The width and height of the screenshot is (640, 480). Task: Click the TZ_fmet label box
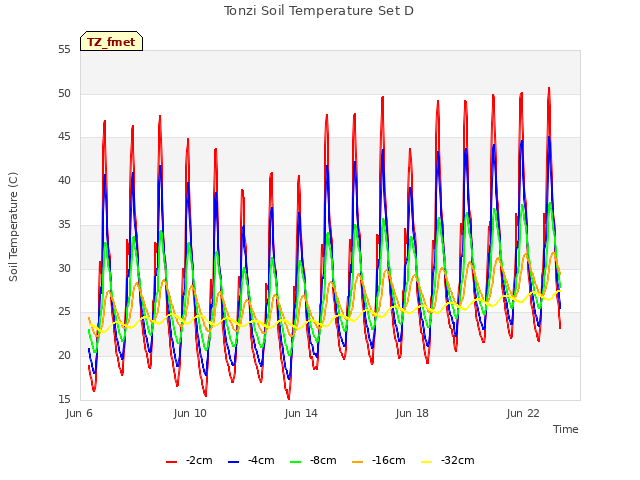click(x=111, y=41)
